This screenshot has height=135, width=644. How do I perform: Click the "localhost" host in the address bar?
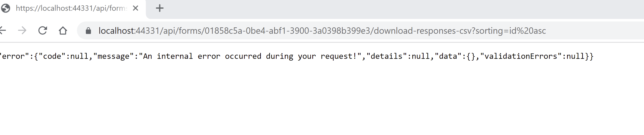coord(116,31)
